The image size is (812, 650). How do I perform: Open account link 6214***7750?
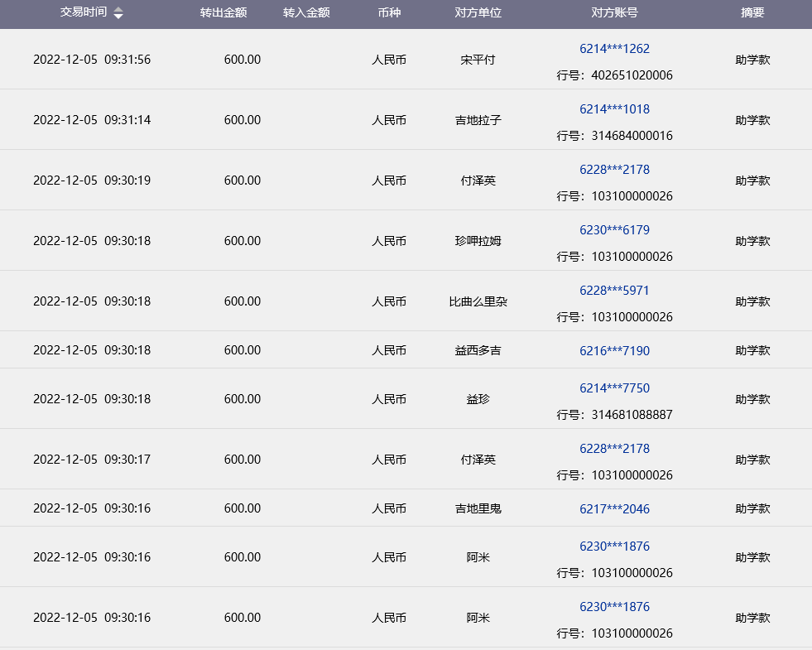[614, 388]
